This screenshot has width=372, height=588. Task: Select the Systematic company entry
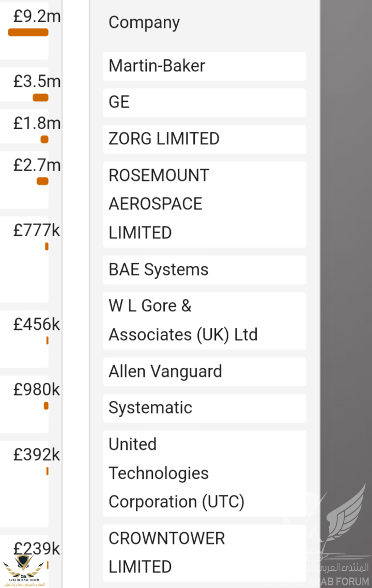point(204,408)
